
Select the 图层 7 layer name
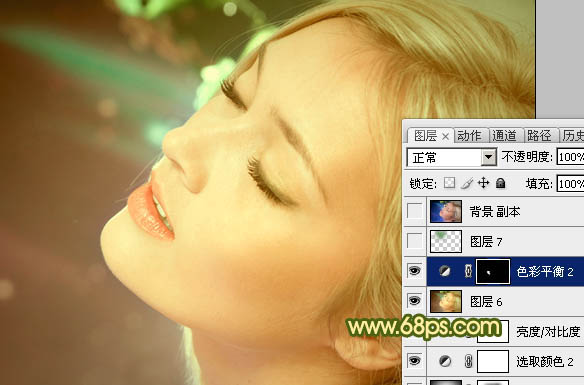point(486,242)
